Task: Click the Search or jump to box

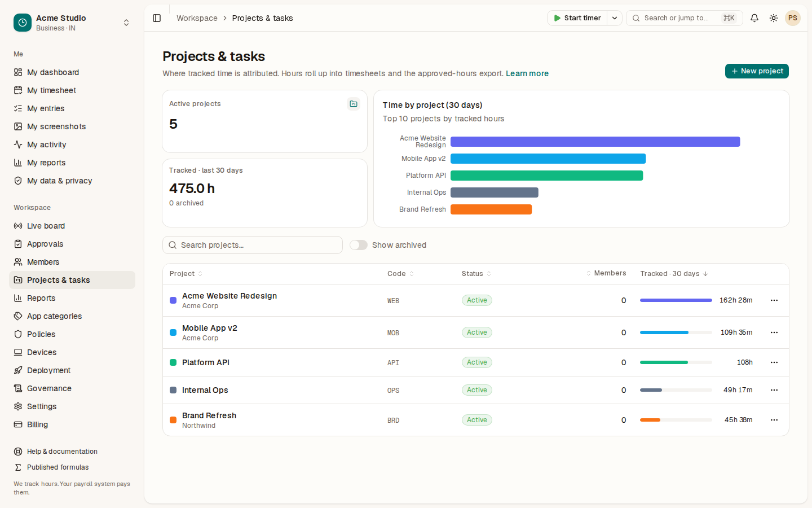Action: click(x=685, y=18)
